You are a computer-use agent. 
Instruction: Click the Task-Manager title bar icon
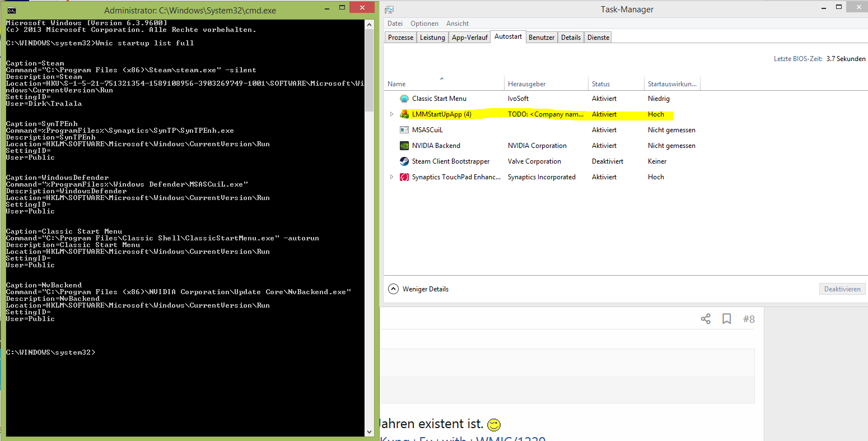(389, 10)
